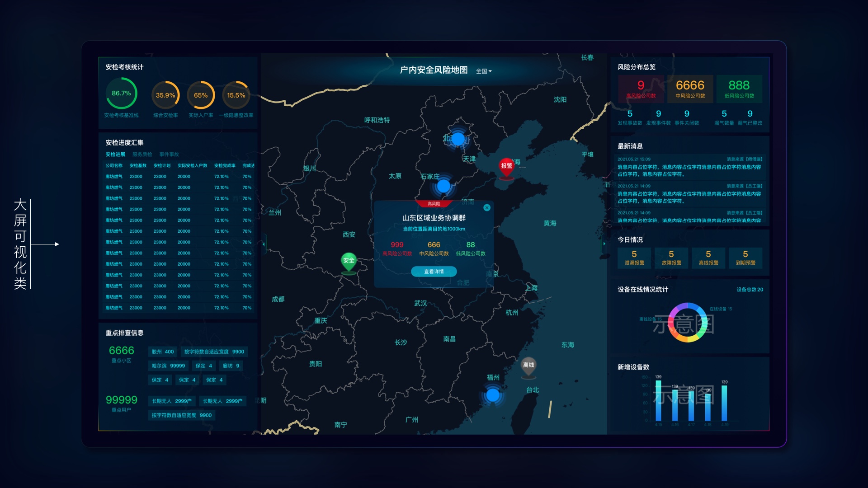Screen dimensions: 868x488
Task: Click the blue pulse marker near 福州
Action: pyautogui.click(x=493, y=395)
